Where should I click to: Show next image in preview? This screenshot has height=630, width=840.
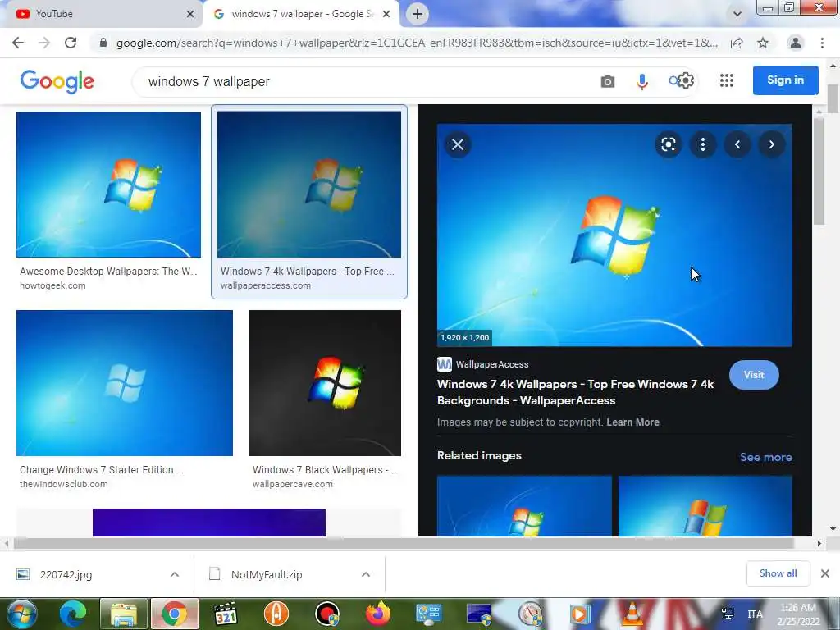(x=771, y=144)
